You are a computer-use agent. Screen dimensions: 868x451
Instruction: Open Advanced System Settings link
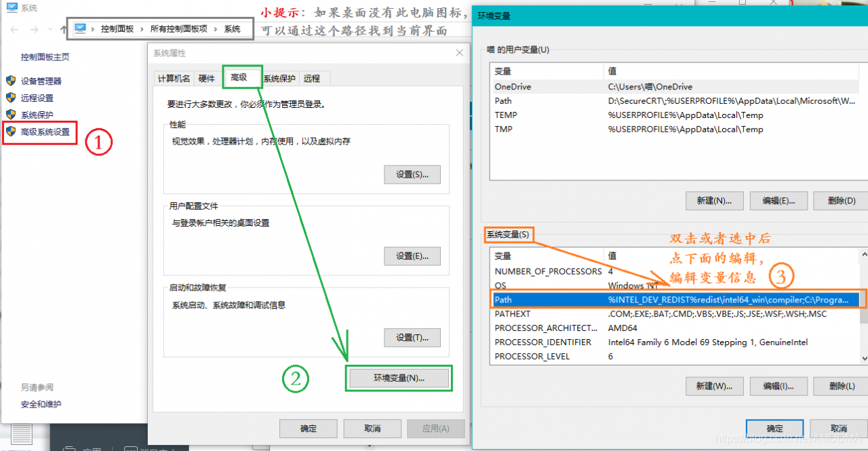click(x=45, y=132)
